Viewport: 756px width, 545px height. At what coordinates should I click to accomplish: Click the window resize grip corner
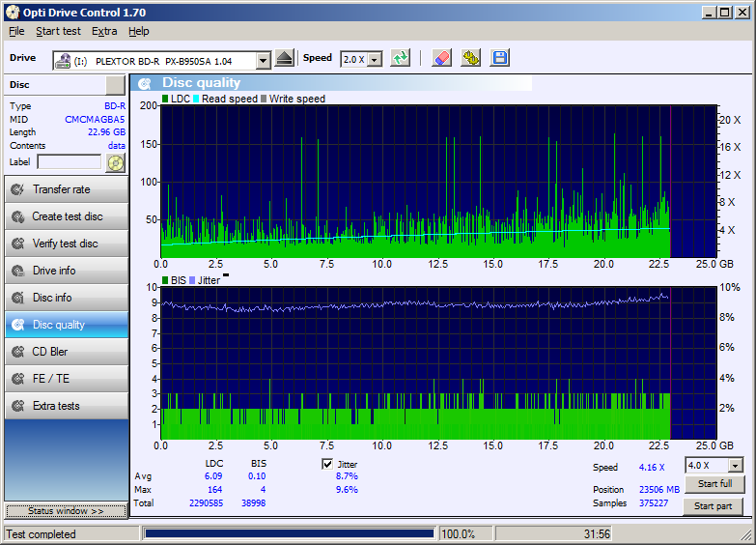pos(747,535)
